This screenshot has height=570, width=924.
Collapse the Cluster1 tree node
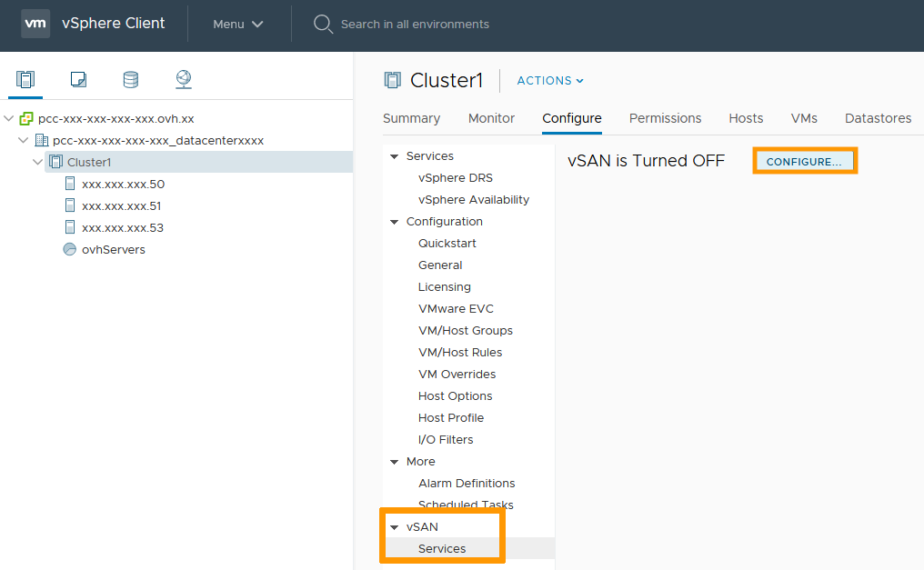tap(37, 162)
